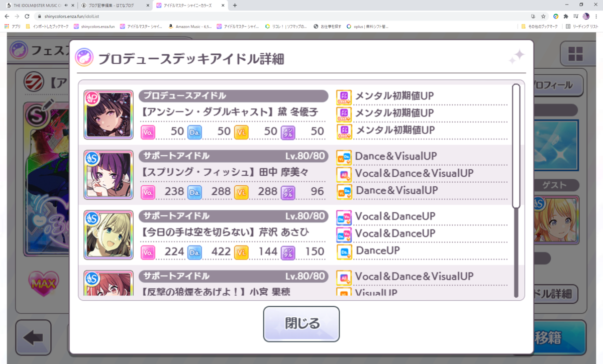
Task: Click the media control icon in toolbar
Action: click(576, 16)
